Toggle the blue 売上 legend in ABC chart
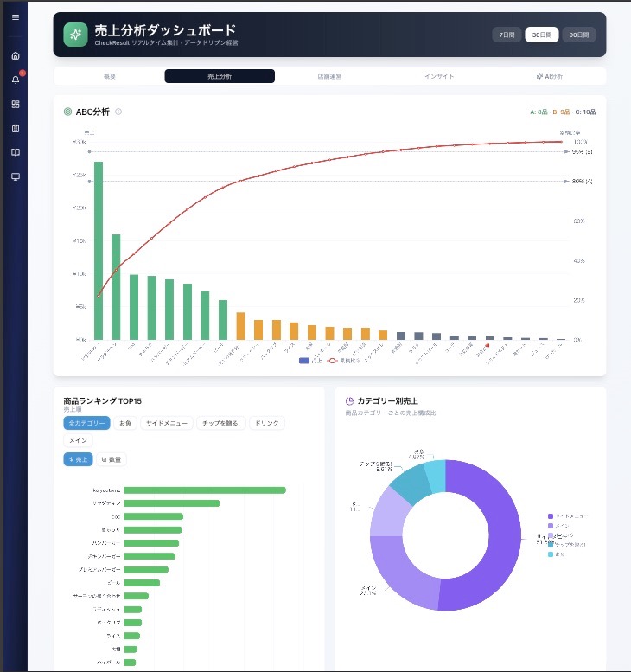631x672 pixels. click(310, 361)
